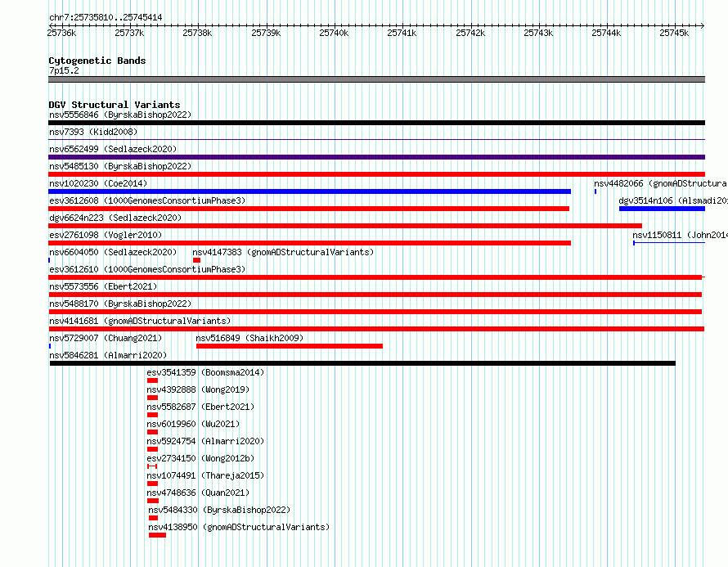This screenshot has width=728, height=567.
Task: Select dgv3514n106 (Alsmadi) label
Action: pyautogui.click(x=672, y=200)
